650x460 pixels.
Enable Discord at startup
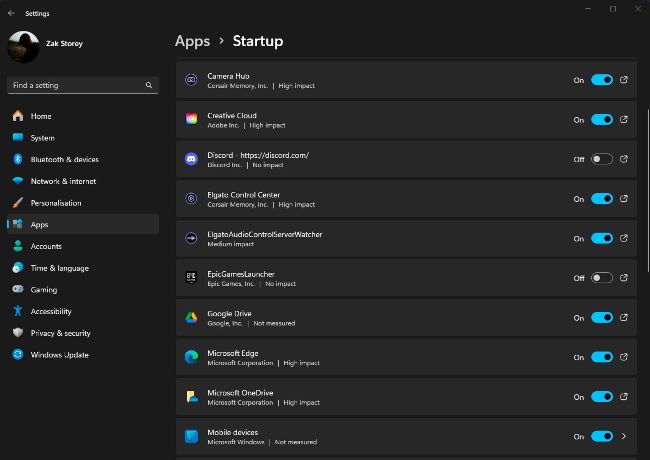[601, 159]
